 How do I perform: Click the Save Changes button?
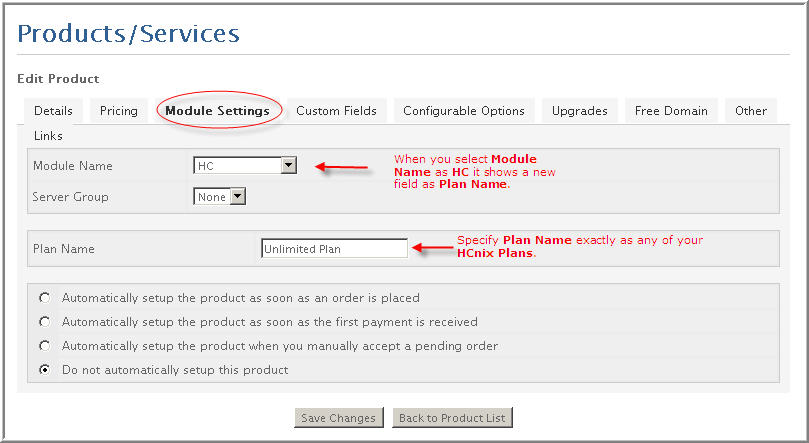[x=338, y=418]
